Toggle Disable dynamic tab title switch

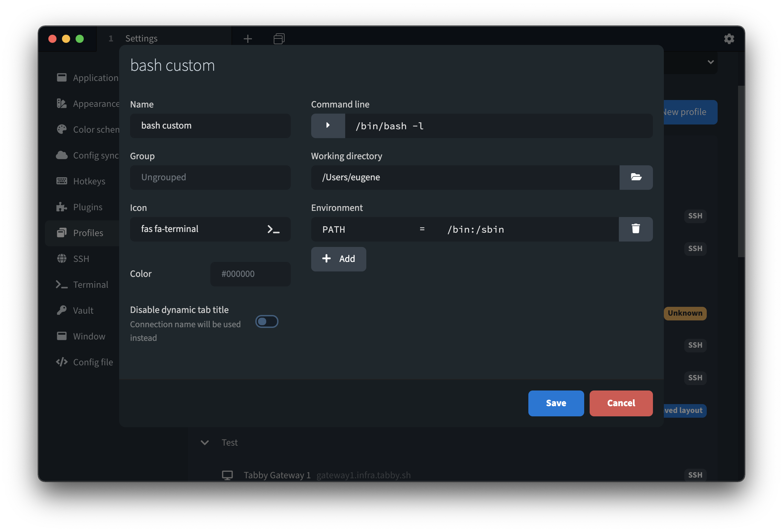click(x=267, y=321)
